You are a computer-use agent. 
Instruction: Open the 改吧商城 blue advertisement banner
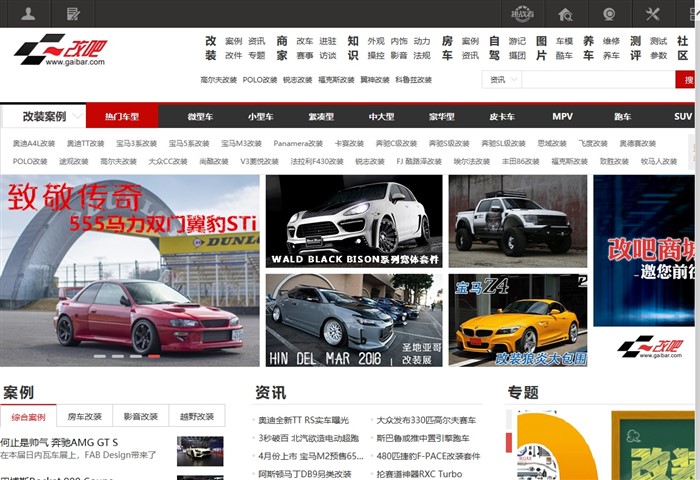(x=644, y=250)
